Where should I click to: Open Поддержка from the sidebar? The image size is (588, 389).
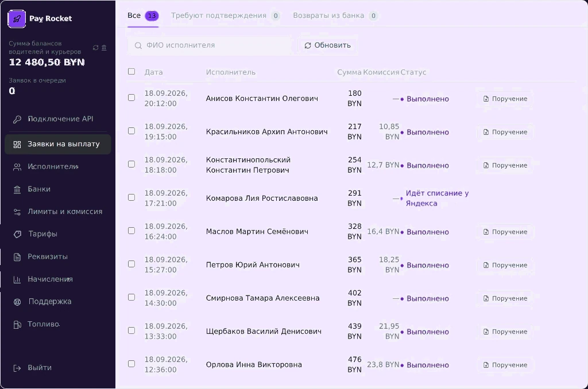point(58,302)
